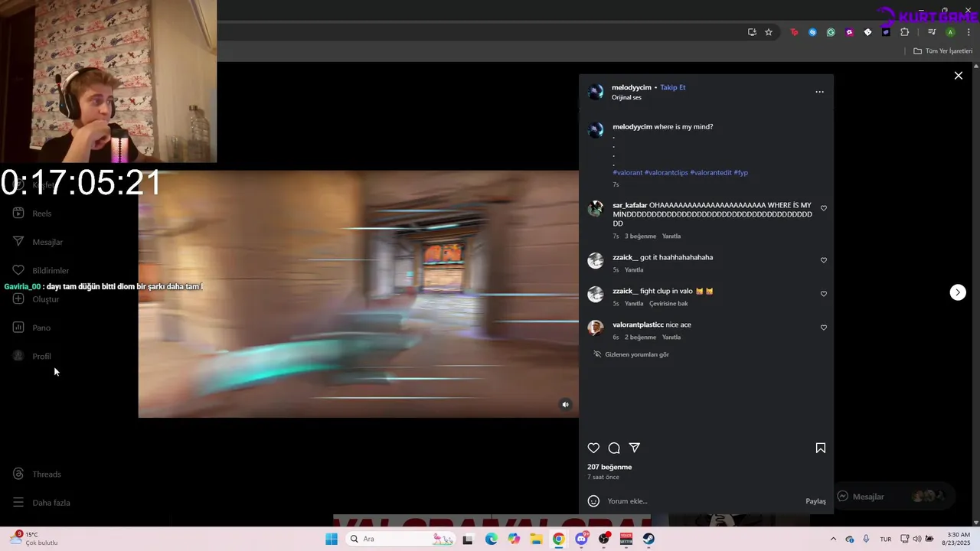
Task: Like valorantplasticc's 'nice ace' comment
Action: 824,328
